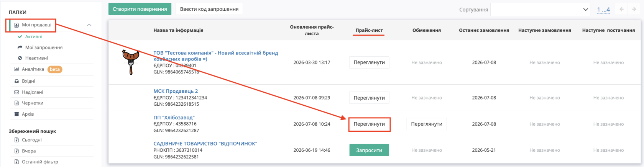Click GLN: 9864232621287 text
Image resolution: width=644 pixels, height=167 pixels.
point(176,131)
